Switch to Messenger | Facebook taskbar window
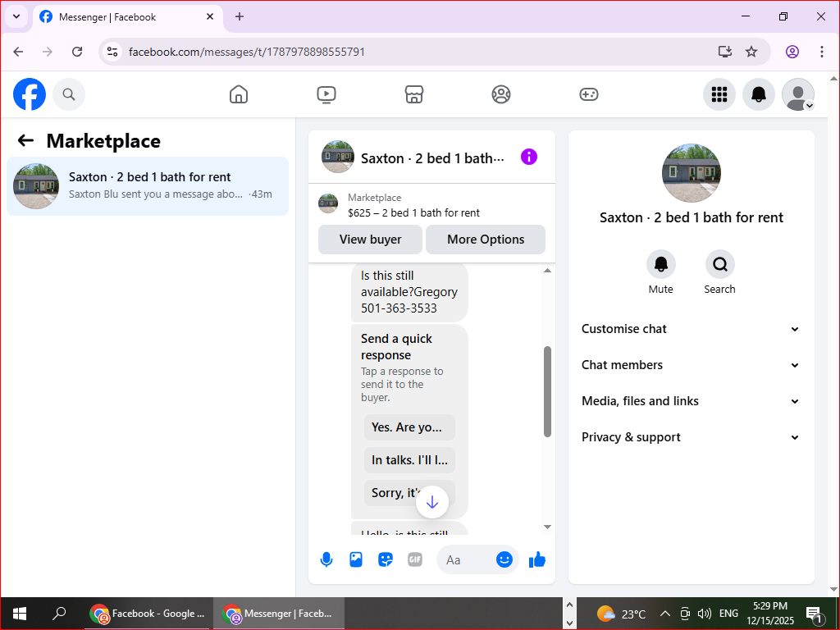The width and height of the screenshot is (840, 630). pyautogui.click(x=279, y=614)
